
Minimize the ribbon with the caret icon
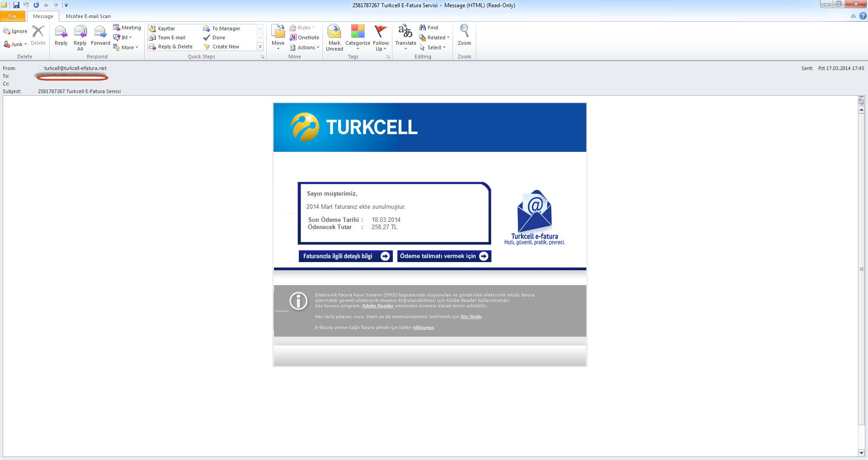(x=853, y=16)
